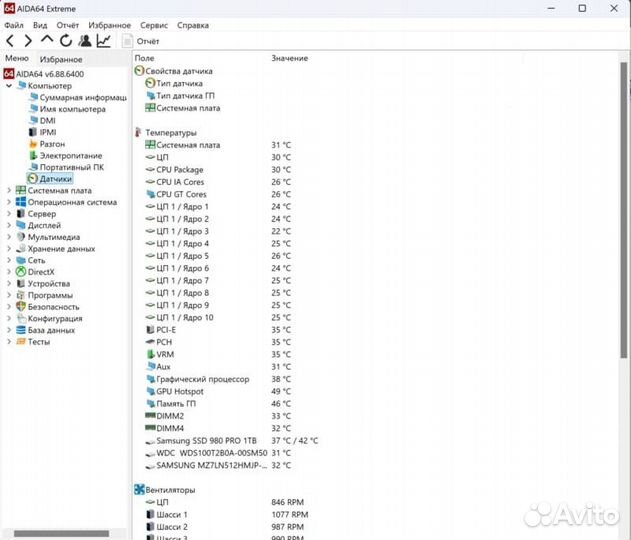Select the AIDA64 v6.88.6400 root node

44,74
